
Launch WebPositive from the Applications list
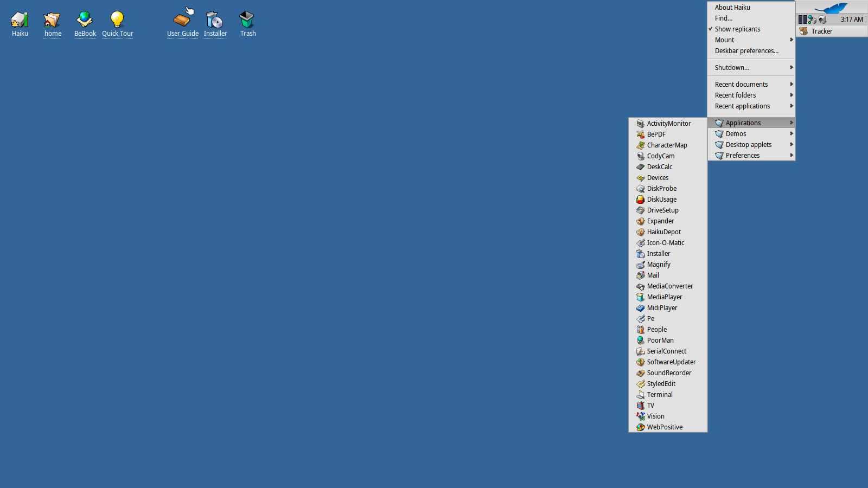[665, 427]
